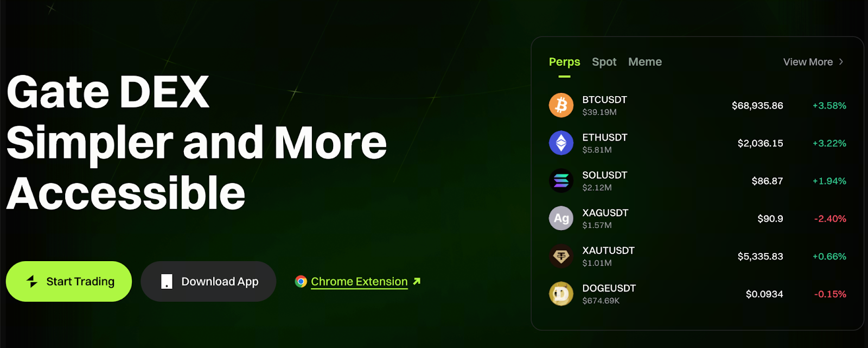Screen dimensions: 868x348
Task: Expand the View More chevron arrow
Action: (841, 62)
